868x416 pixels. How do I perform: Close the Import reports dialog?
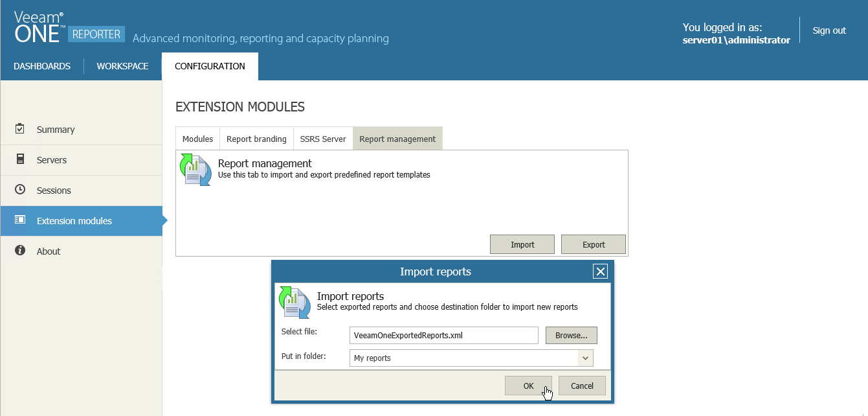[x=601, y=272]
